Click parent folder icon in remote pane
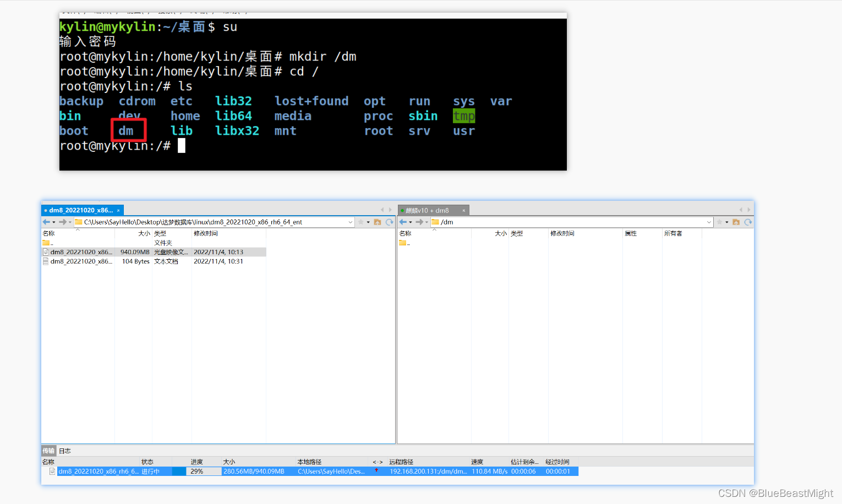842x504 pixels. pyautogui.click(x=403, y=243)
